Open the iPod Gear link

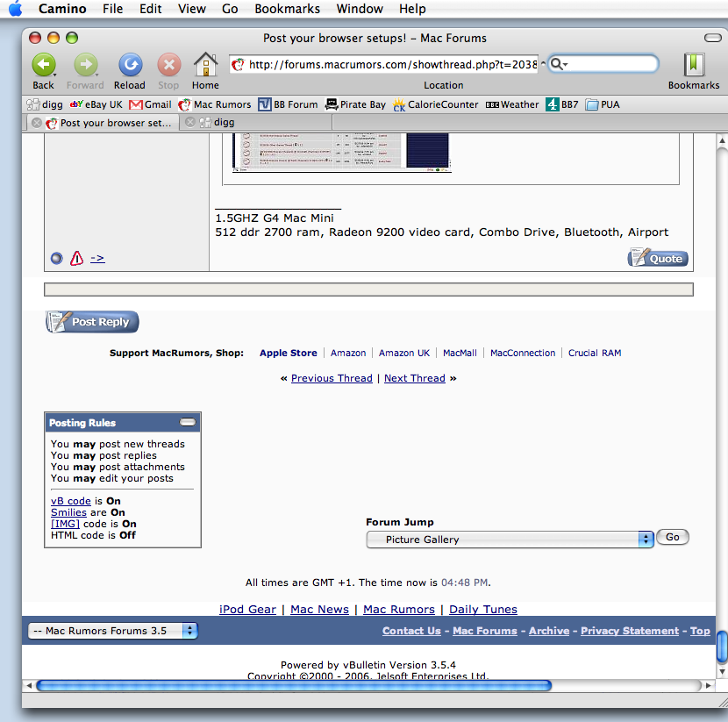coord(247,609)
